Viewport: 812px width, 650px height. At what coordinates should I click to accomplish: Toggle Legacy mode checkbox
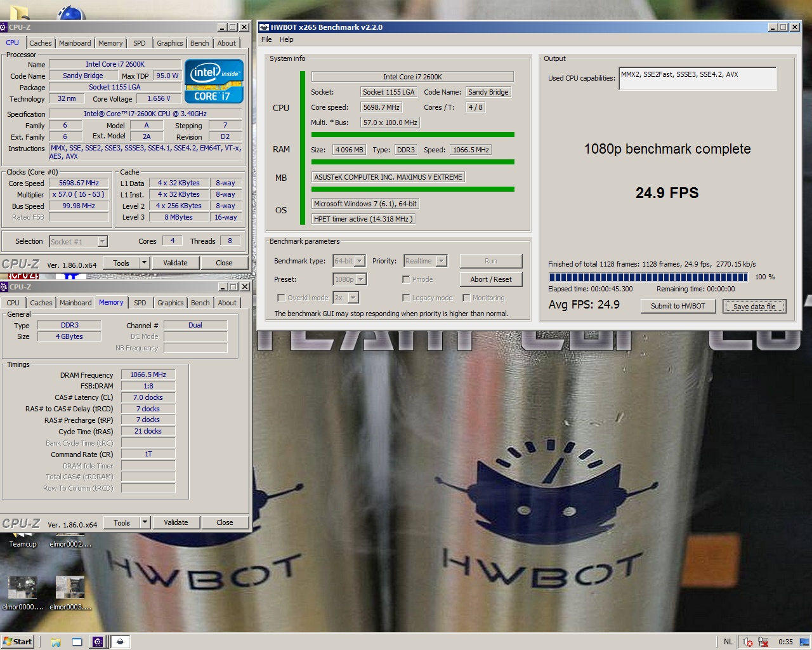[x=406, y=298]
